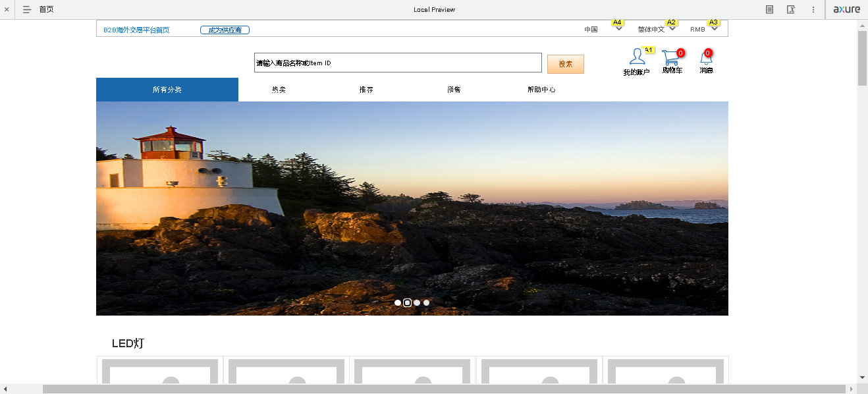Toggle the inspect variables icon

[x=791, y=9]
